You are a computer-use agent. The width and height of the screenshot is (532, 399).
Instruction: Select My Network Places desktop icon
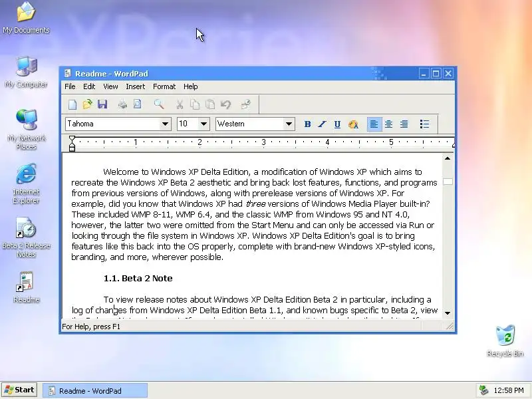(x=26, y=130)
